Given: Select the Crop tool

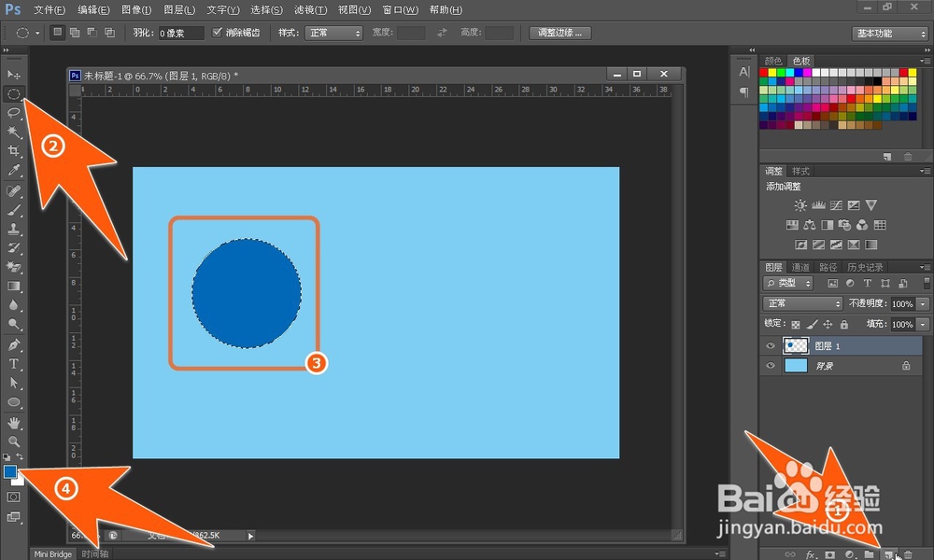Looking at the screenshot, I should pyautogui.click(x=14, y=150).
